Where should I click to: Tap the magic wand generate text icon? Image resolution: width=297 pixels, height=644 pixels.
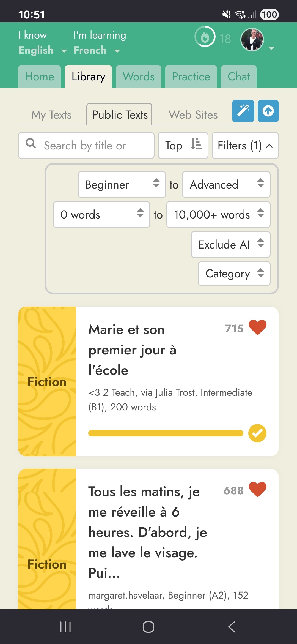pos(243,111)
